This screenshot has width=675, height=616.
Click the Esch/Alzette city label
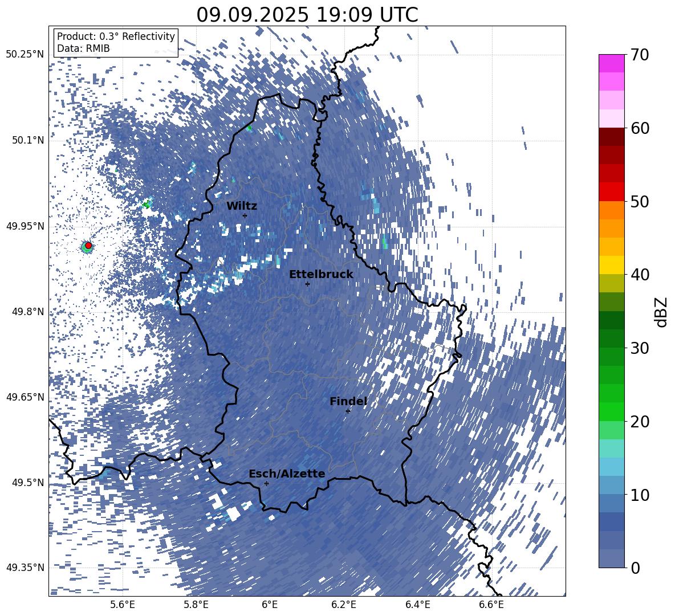287,474
